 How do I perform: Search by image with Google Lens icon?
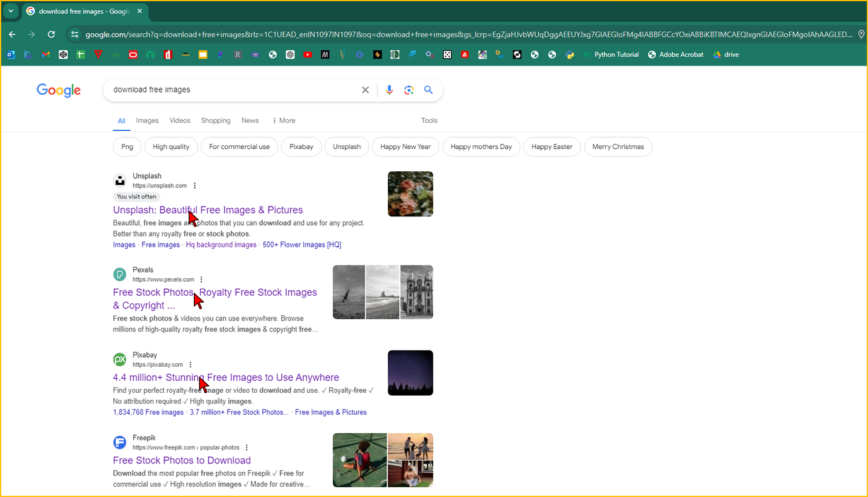pos(409,90)
